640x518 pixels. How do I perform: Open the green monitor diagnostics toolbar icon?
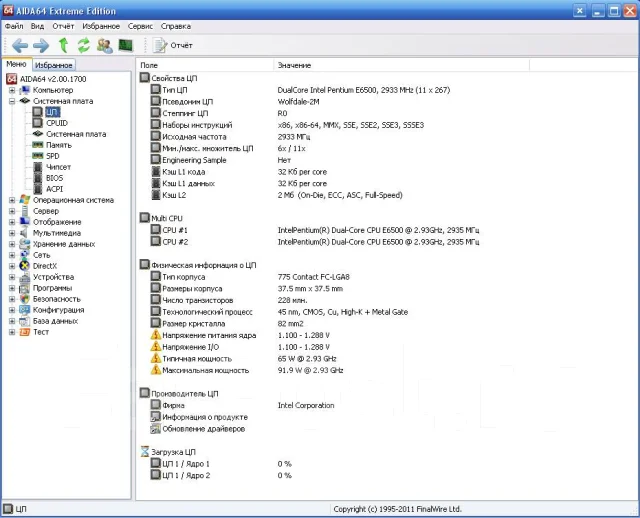pos(126,45)
